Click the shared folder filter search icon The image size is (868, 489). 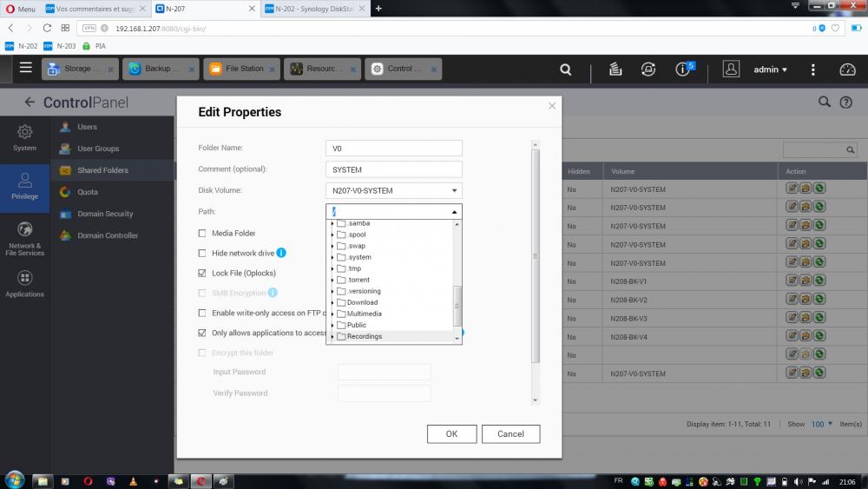[850, 149]
